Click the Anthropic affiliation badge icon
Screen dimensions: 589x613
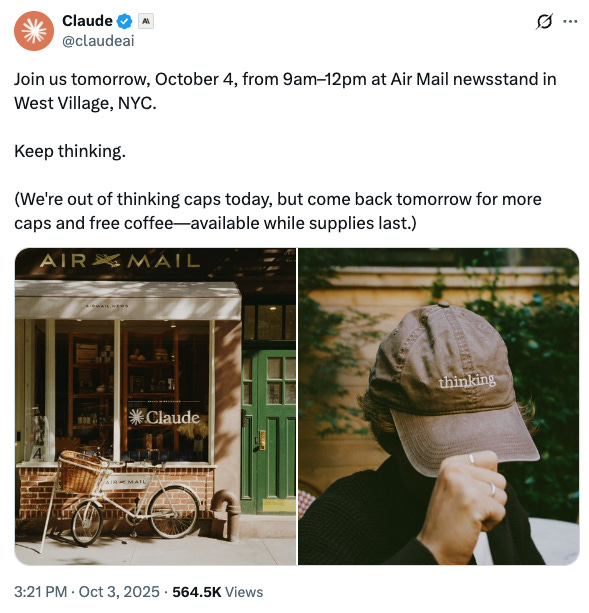point(146,21)
